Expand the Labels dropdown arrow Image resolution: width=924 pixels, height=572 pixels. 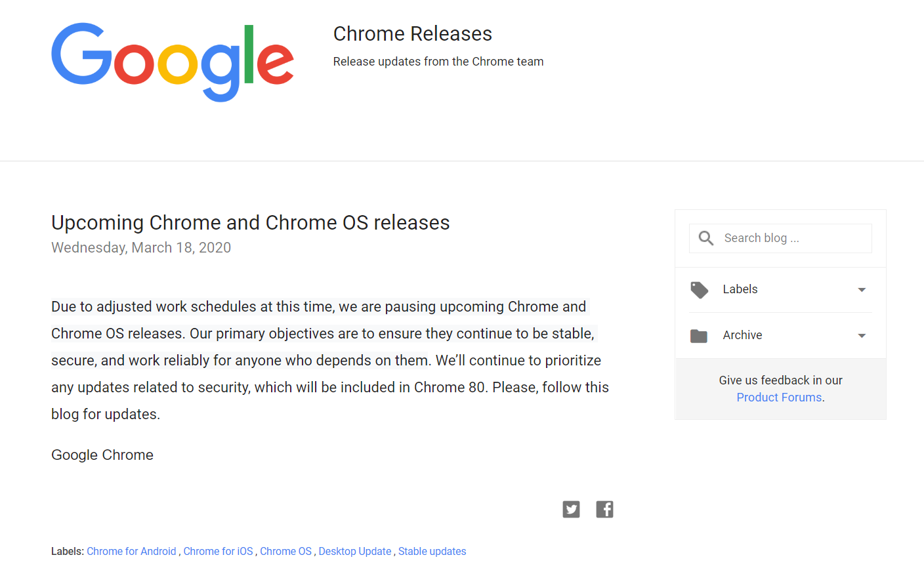(862, 290)
